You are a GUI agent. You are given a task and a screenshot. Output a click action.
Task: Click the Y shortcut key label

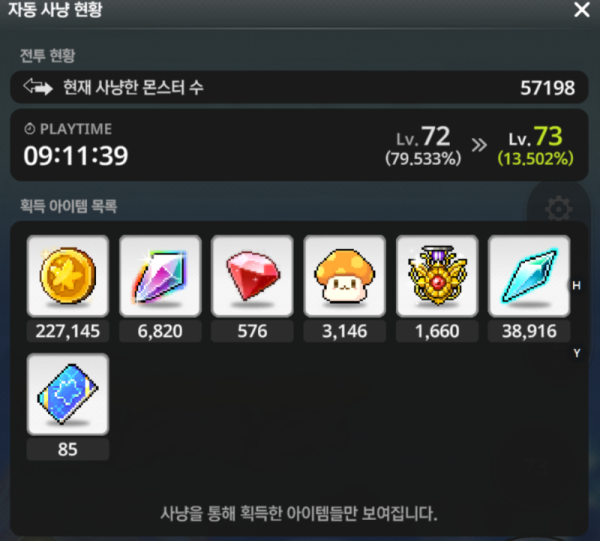577,353
